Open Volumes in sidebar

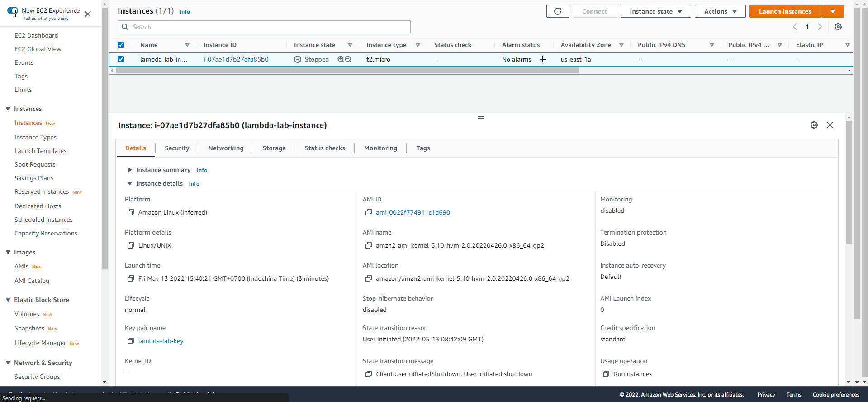(27, 314)
